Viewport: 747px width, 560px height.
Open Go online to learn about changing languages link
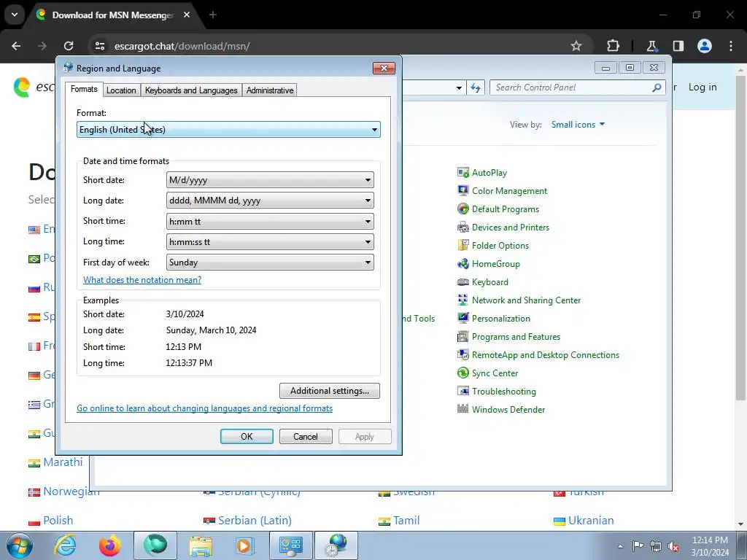(x=205, y=408)
